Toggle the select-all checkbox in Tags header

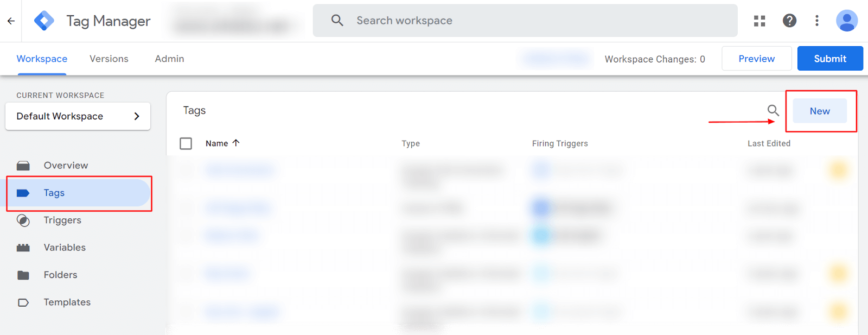click(186, 143)
